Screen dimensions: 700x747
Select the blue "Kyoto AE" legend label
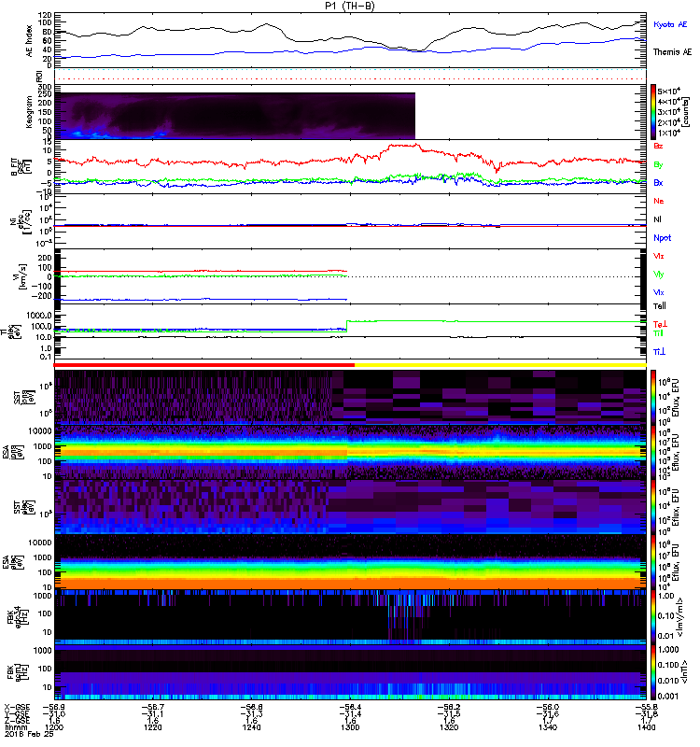pyautogui.click(x=670, y=24)
